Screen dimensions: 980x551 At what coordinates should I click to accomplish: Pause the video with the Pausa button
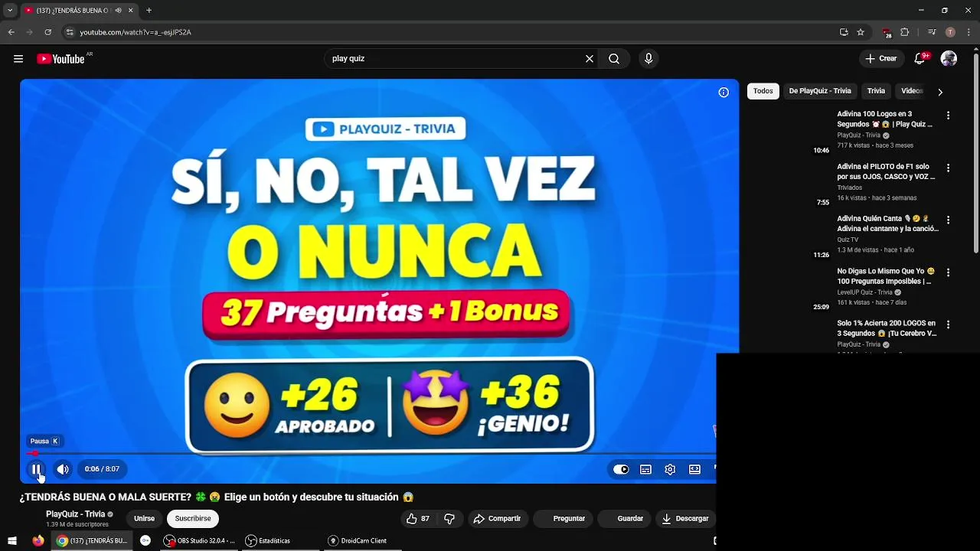click(36, 469)
